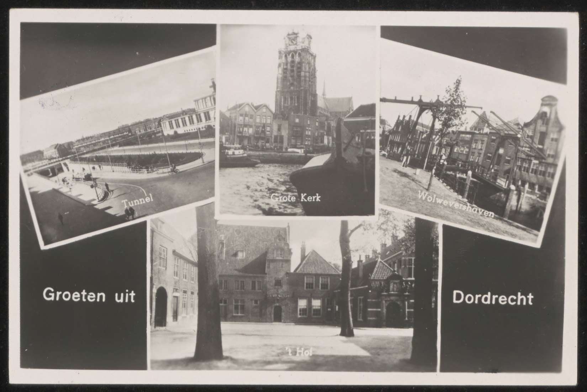The width and height of the screenshot is (587, 392).
Task: Click the "Grote Kerk" caption
Action: point(296,198)
